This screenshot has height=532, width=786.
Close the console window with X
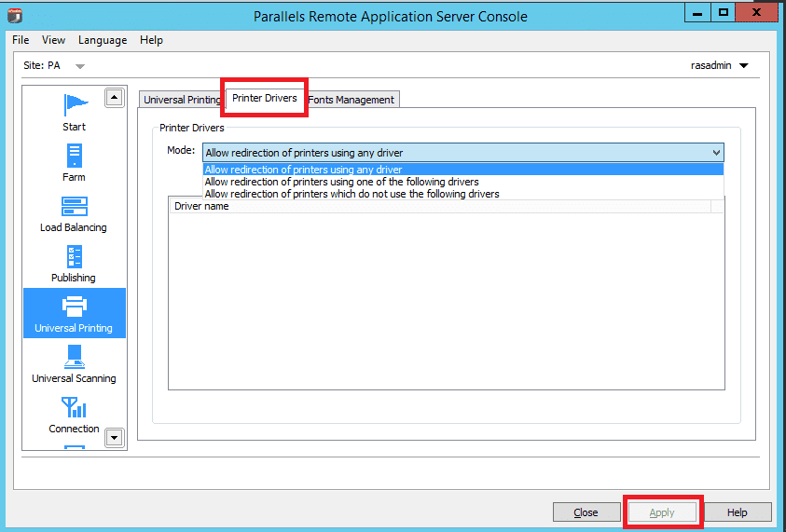click(x=756, y=13)
